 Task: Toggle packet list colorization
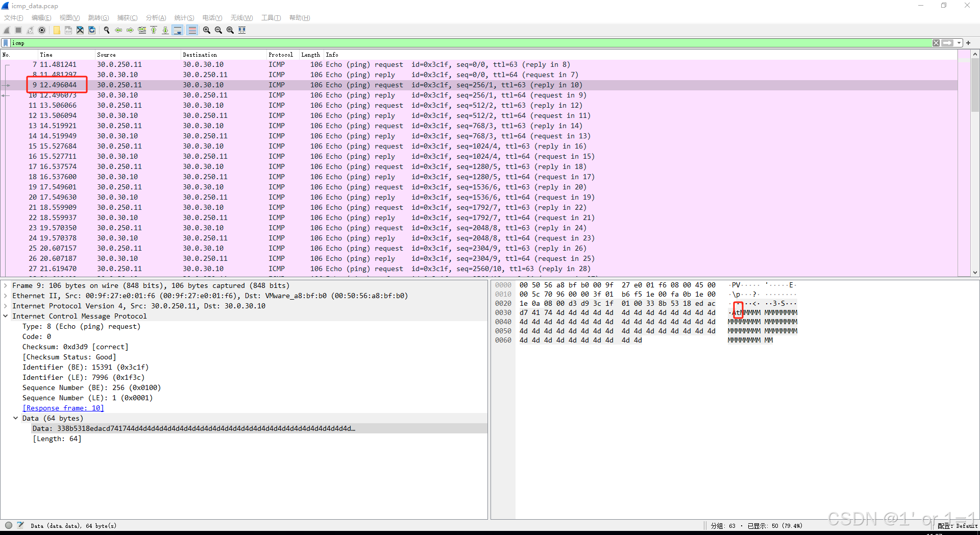(x=191, y=30)
